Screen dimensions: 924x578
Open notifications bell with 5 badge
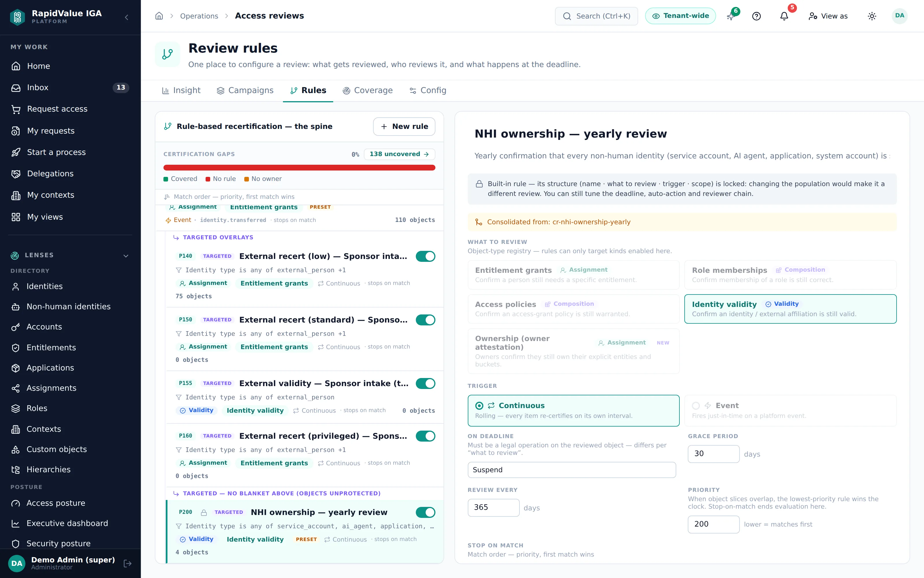click(x=784, y=16)
